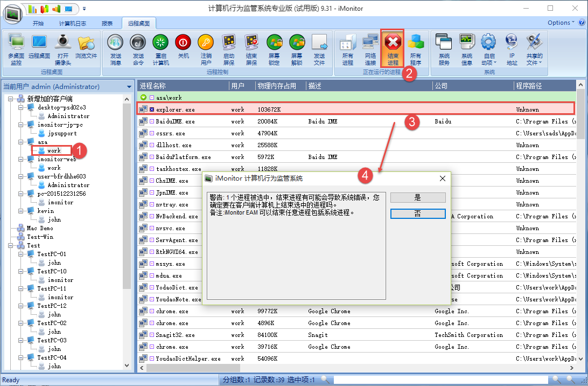Select the work user under asa
This screenshot has width=588, height=386.
(x=54, y=151)
